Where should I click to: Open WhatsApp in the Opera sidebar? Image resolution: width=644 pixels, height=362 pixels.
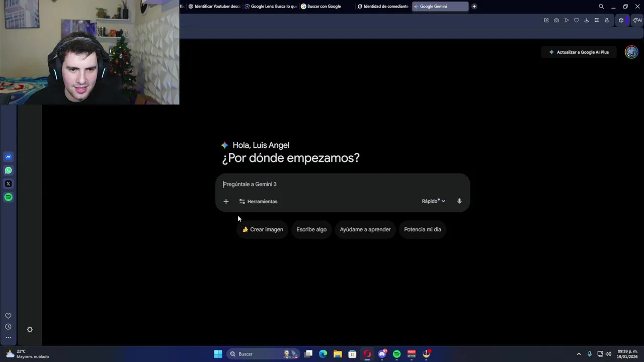pyautogui.click(x=8, y=170)
